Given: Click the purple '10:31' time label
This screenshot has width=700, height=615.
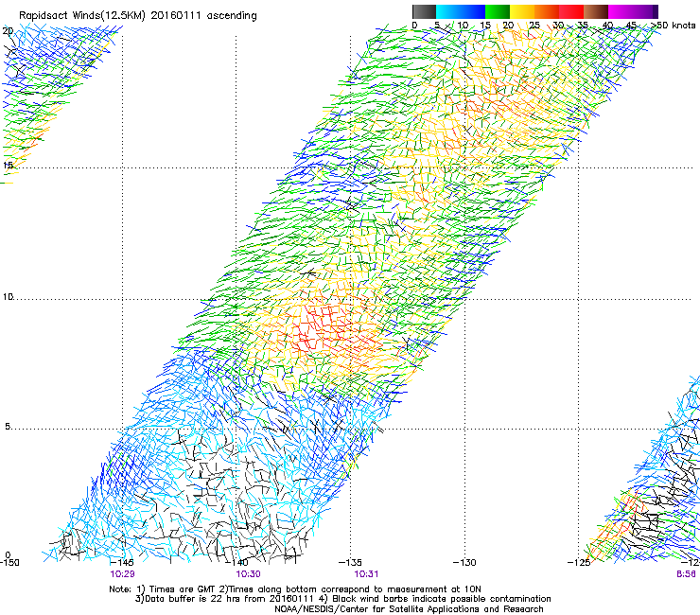Looking at the screenshot, I should pos(366,574).
